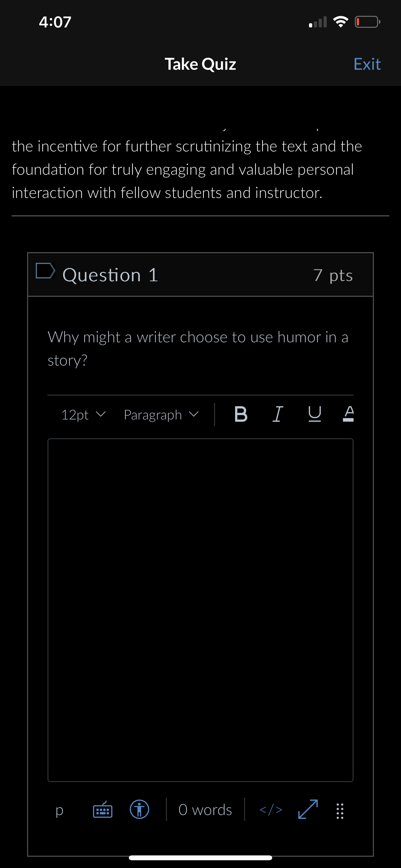Screen dimensions: 401x868
Task: View keyboard shortcuts icon
Action: coord(103,810)
